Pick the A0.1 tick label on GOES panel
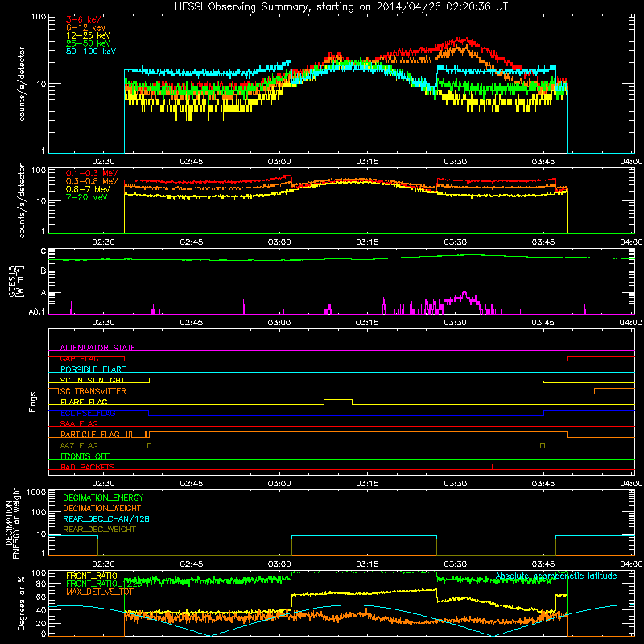 coord(37,312)
